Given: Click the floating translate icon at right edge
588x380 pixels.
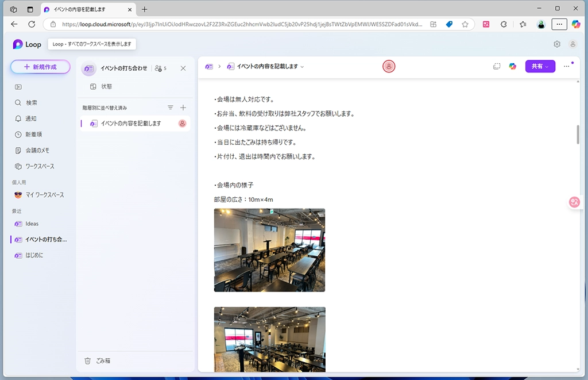Looking at the screenshot, I should coord(574,202).
